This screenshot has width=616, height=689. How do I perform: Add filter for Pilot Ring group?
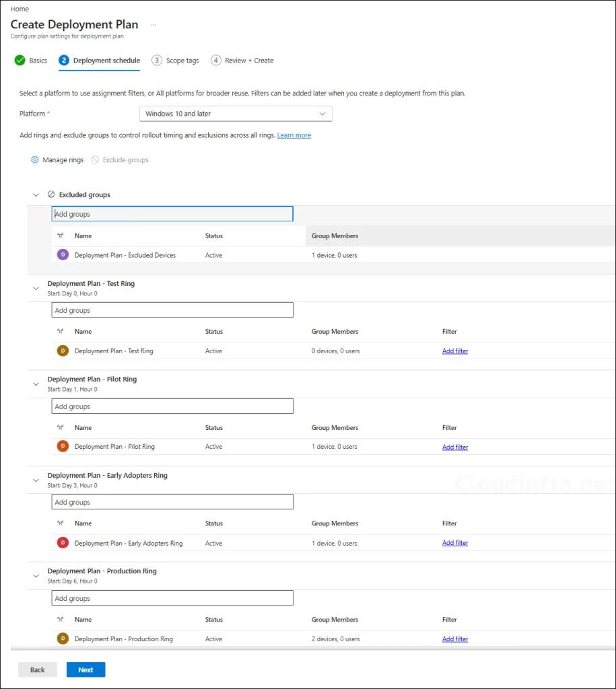pyautogui.click(x=455, y=447)
